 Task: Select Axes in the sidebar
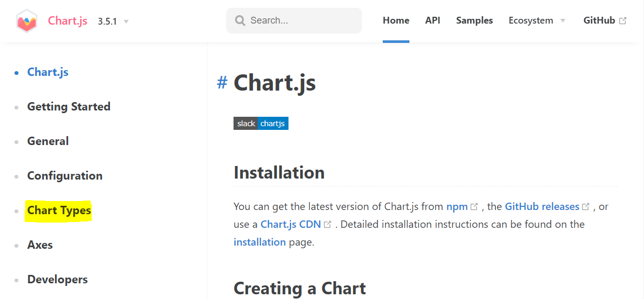click(x=40, y=245)
